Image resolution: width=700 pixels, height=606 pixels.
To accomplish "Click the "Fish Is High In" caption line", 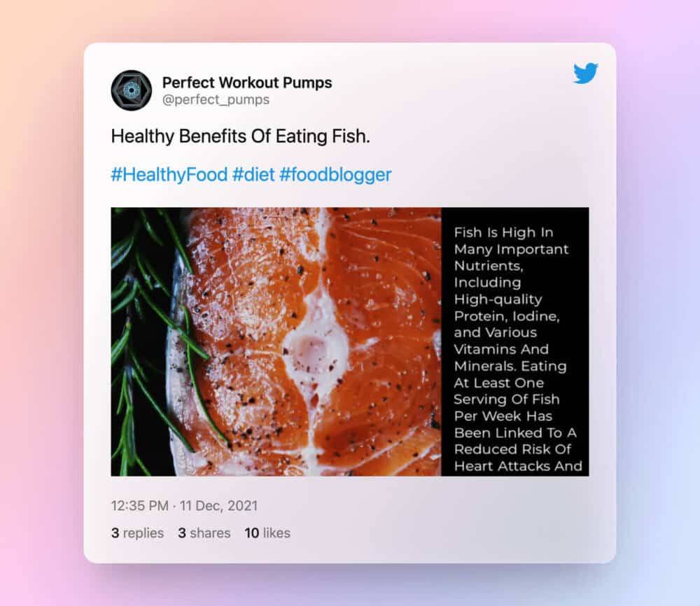I will 503,232.
